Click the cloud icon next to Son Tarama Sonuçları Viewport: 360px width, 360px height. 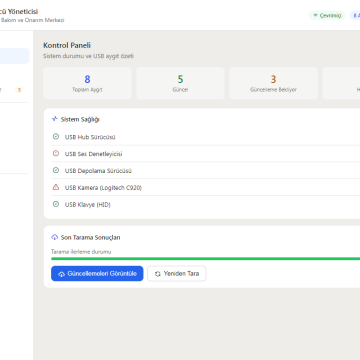(55, 237)
